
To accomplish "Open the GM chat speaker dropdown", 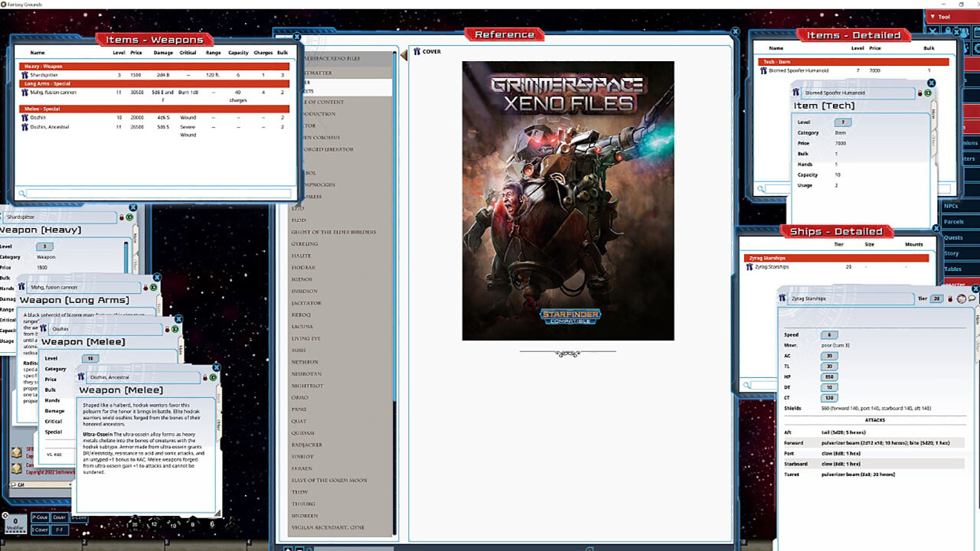I will point(70,484).
